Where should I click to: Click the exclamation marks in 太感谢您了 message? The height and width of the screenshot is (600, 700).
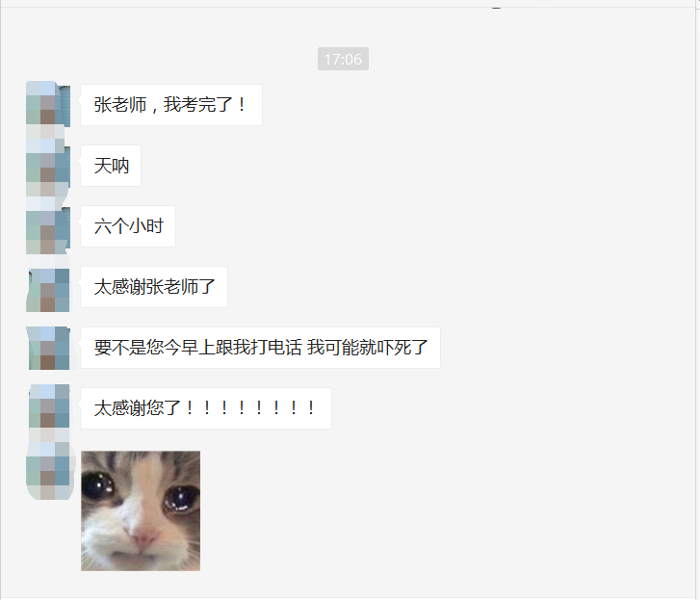click(250, 408)
